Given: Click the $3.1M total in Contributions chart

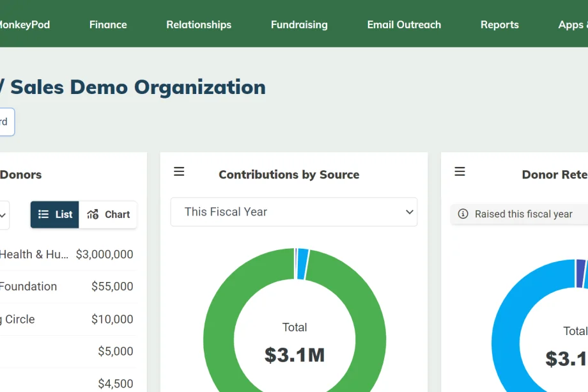Looking at the screenshot, I should pyautogui.click(x=295, y=356).
